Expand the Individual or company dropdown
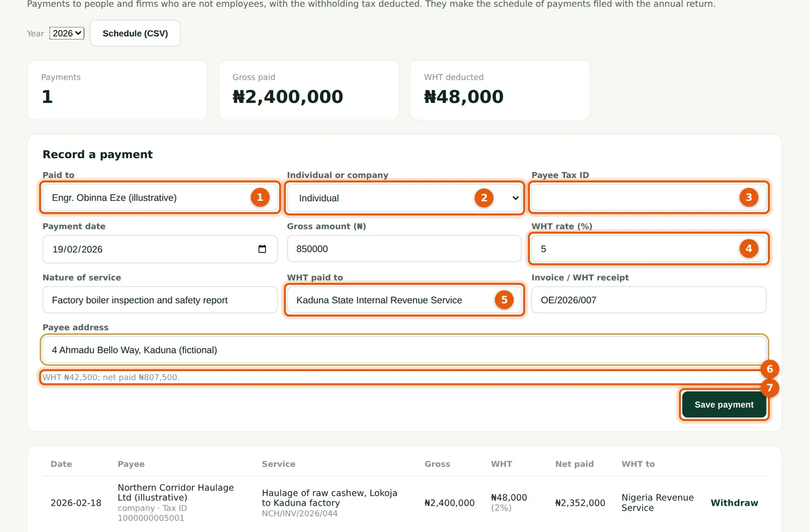The height and width of the screenshot is (532, 809). 404,198
